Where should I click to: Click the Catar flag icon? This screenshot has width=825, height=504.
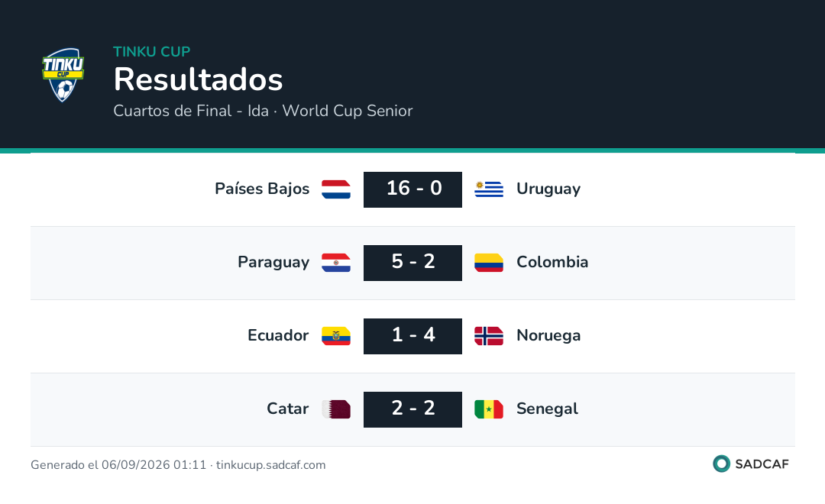click(x=336, y=409)
